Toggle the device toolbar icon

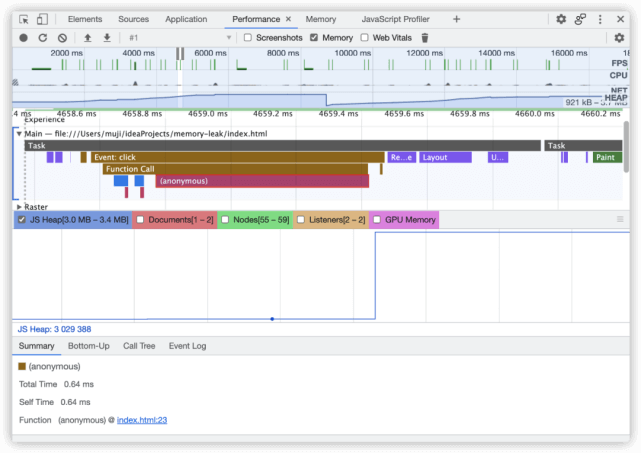pos(42,19)
